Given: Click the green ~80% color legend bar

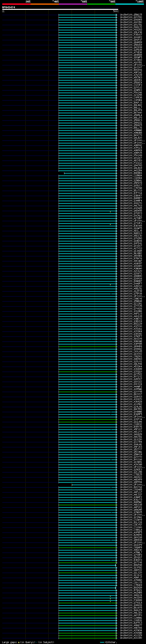Looking at the screenshot, I should tap(101, 4).
